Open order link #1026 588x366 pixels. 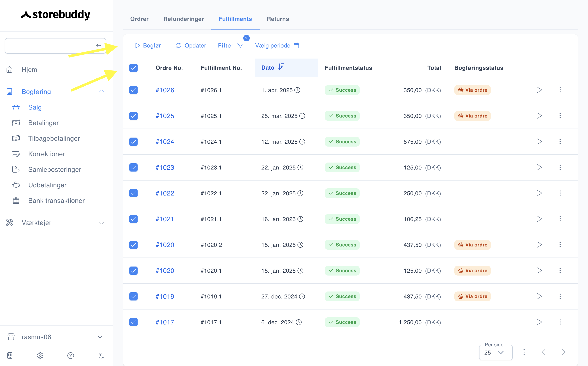coord(165,90)
